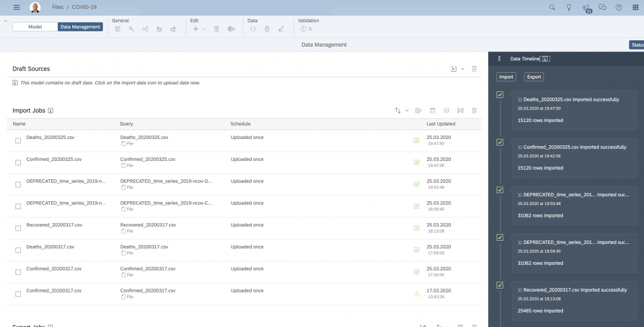
Task: Click the database icon in Import Jobs
Action: pyautogui.click(x=447, y=111)
